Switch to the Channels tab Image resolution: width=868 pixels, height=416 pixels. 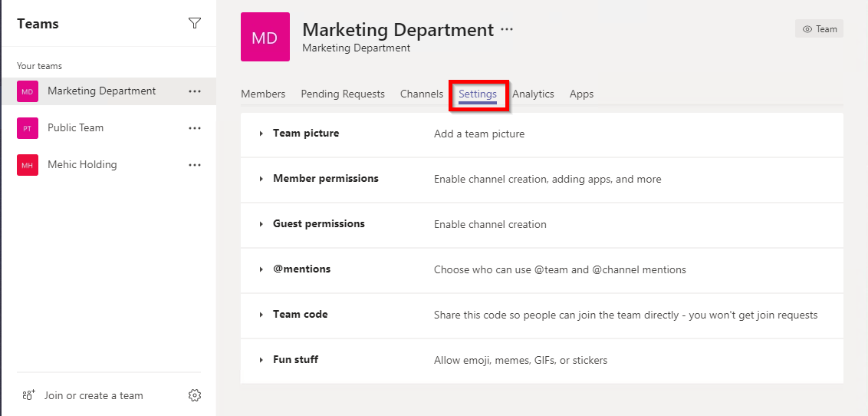421,94
